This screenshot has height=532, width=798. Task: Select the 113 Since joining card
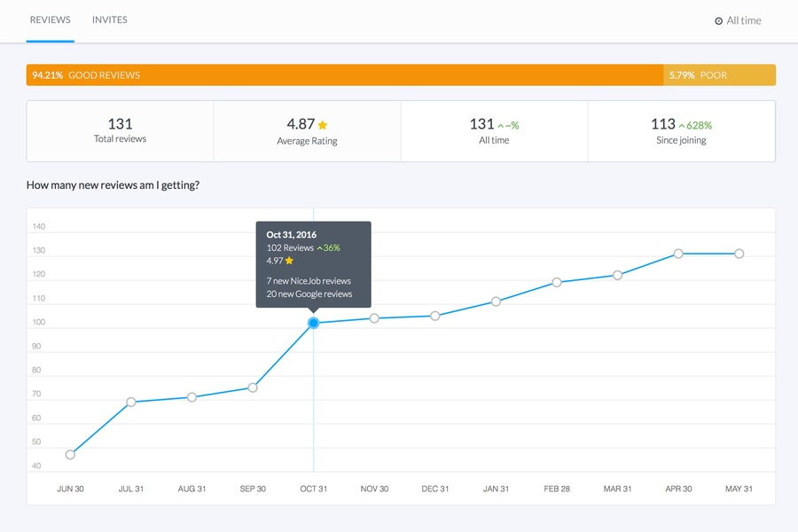click(682, 131)
